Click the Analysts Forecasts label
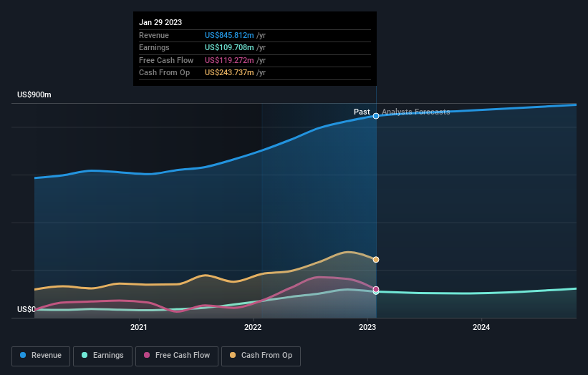The image size is (588, 375). pos(416,112)
